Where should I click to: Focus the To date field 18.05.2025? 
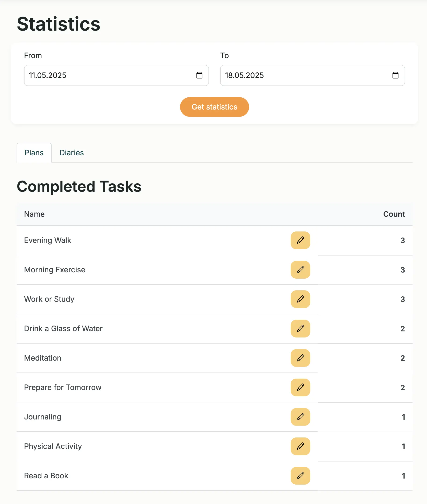(312, 75)
